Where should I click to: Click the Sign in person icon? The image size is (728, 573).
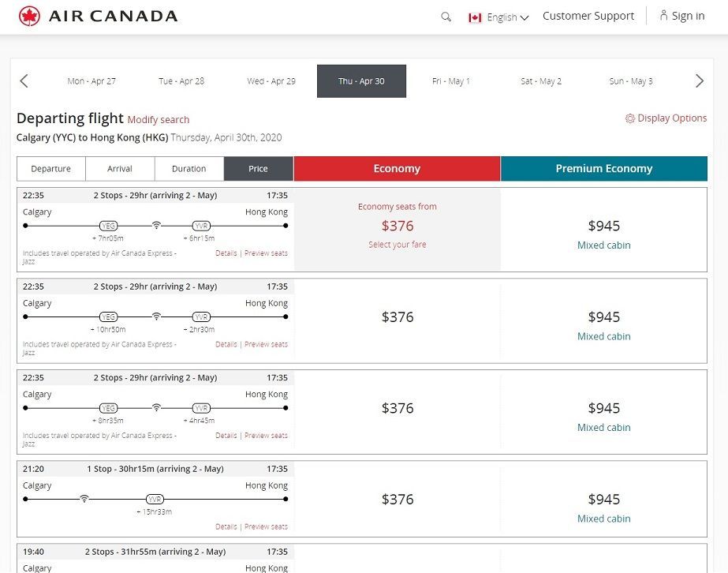tap(664, 16)
